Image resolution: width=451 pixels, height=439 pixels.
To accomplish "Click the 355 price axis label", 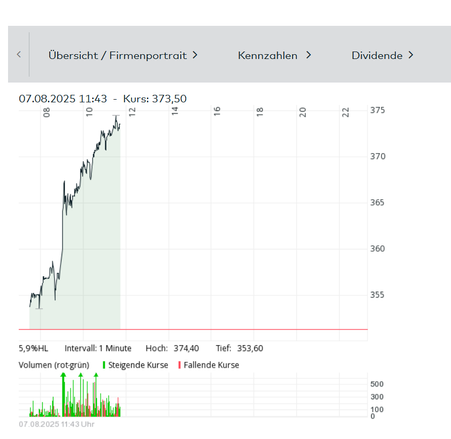I will (x=377, y=295).
